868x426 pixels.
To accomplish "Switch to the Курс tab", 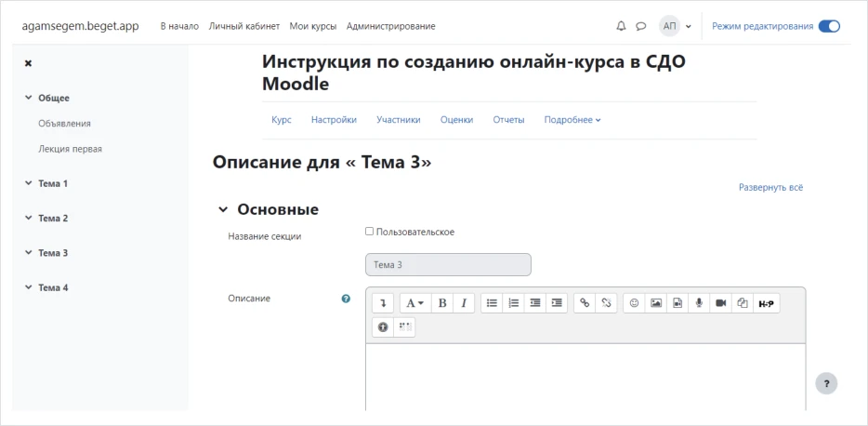I will click(x=282, y=120).
